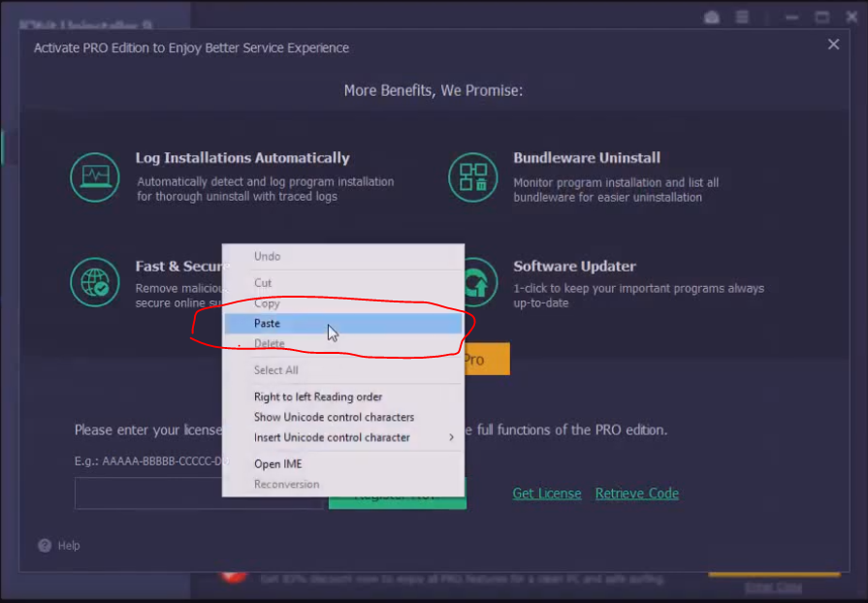Expand Insert Unicode control character submenu

(343, 437)
